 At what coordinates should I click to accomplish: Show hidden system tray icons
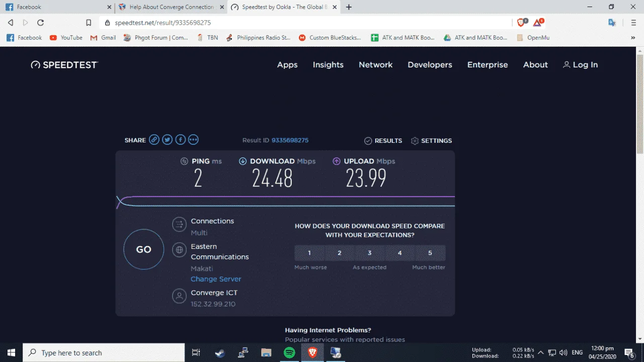pyautogui.click(x=541, y=352)
